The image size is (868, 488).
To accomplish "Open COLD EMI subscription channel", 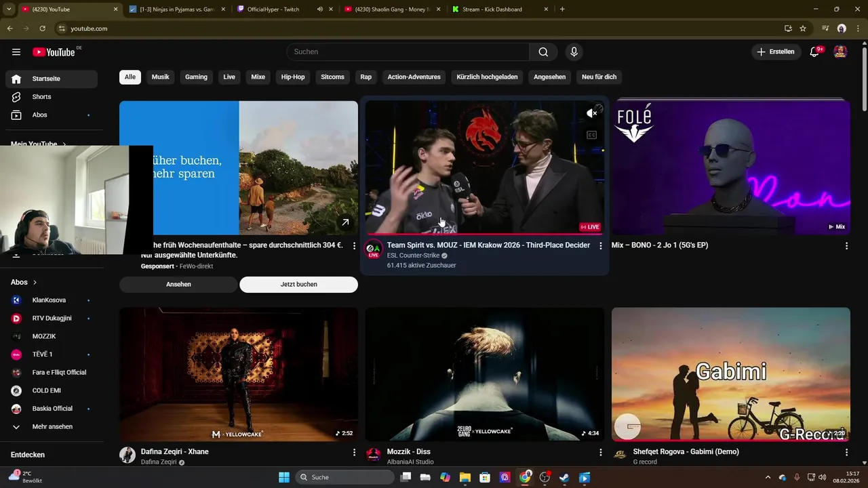I will (x=52, y=390).
